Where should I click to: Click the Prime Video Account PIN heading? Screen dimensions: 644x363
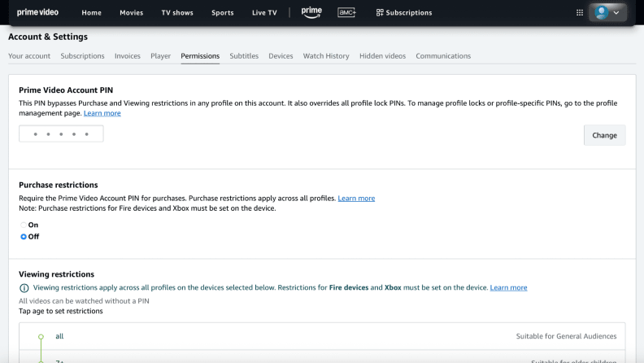pos(66,90)
